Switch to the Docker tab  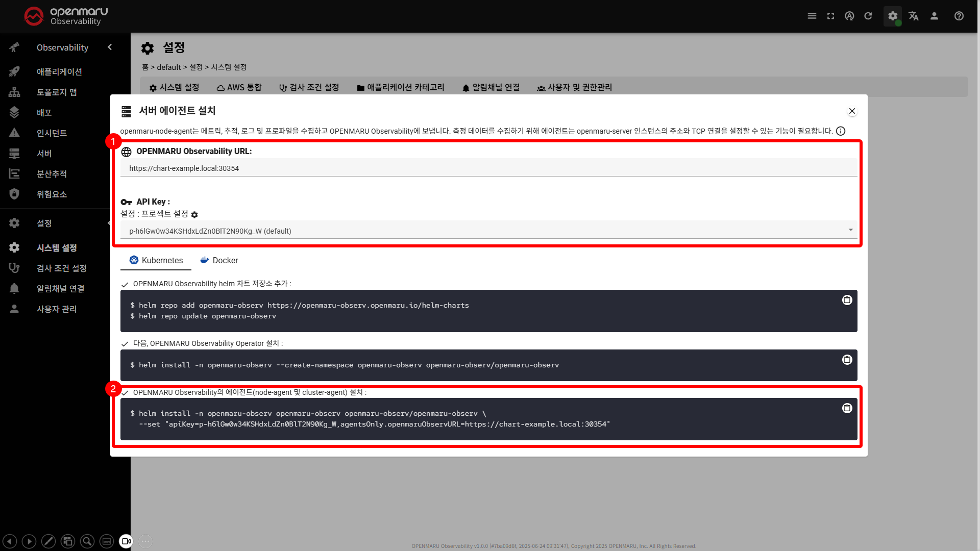(219, 260)
